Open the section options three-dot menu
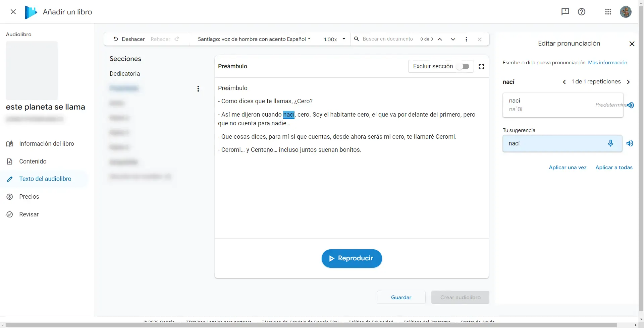 pos(198,89)
